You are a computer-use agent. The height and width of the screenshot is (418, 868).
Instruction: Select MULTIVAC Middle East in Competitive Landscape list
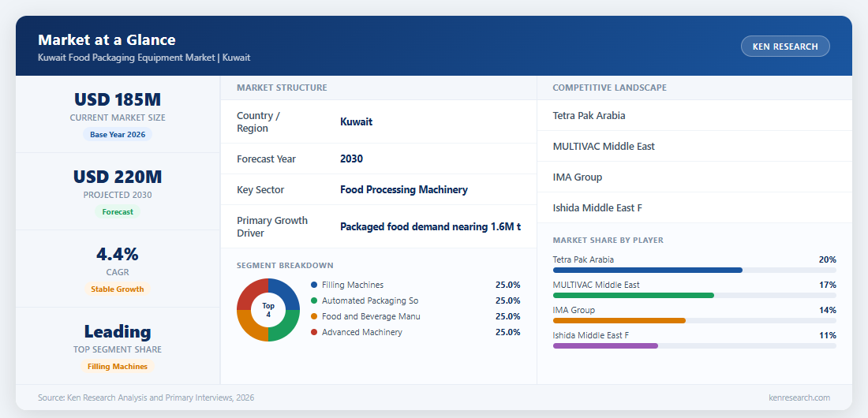pos(694,146)
